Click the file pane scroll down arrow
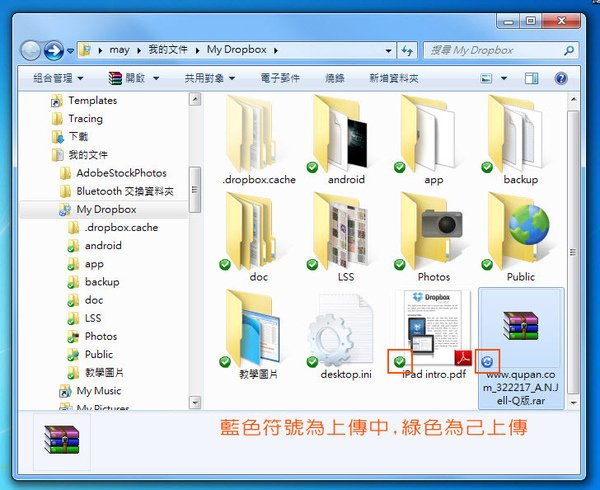This screenshot has width=600, height=490. [x=573, y=402]
